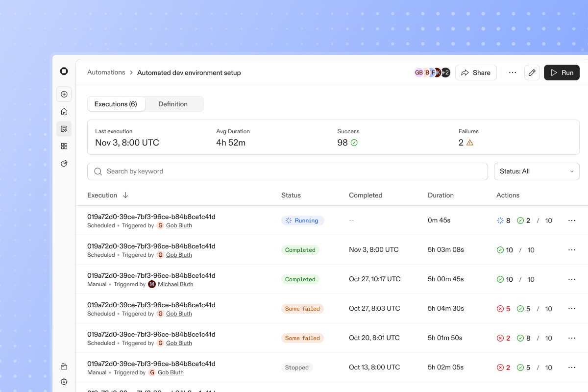Viewport: 588px width, 392px height.
Task: Click the settings gear icon in the sidebar
Action: pyautogui.click(x=64, y=382)
